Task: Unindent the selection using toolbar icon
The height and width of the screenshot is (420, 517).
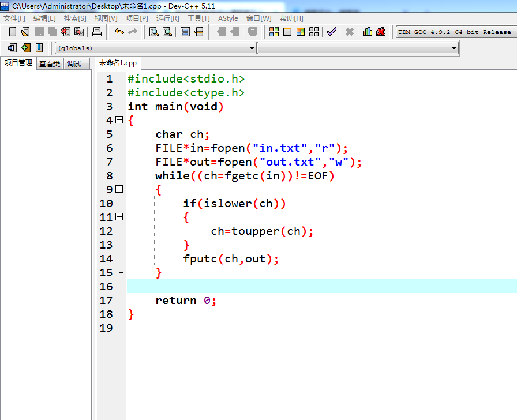Action: (x=235, y=32)
